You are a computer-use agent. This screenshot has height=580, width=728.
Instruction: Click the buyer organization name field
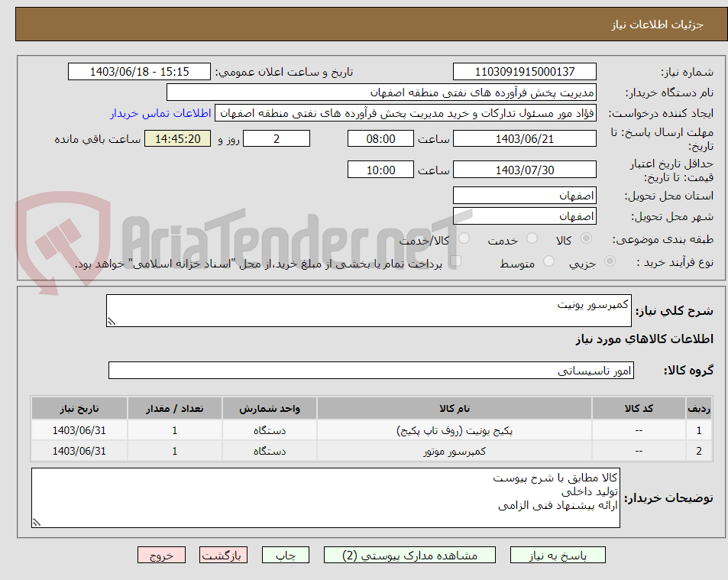point(381,92)
